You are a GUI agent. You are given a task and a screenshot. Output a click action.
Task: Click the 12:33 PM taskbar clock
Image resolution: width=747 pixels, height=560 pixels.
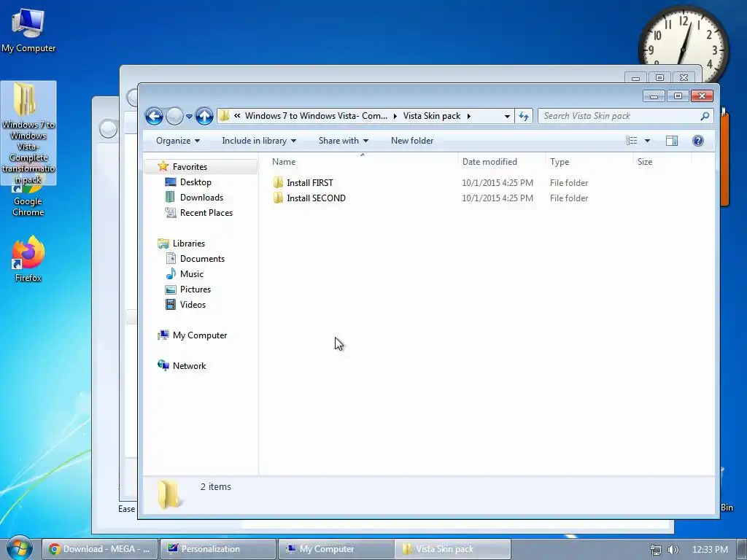pos(710,550)
